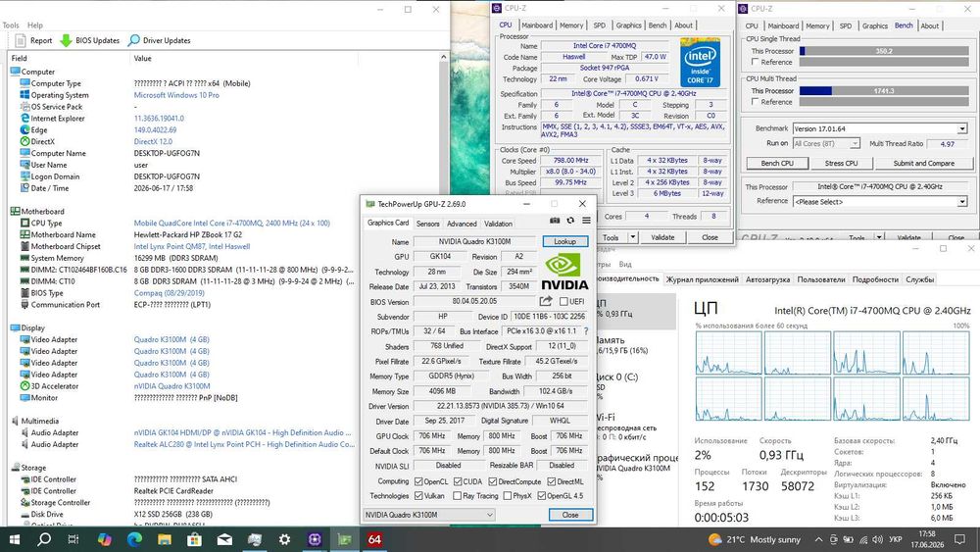This screenshot has height=552, width=980.
Task: Open Microsoft Store from the taskbar
Action: pos(194,539)
